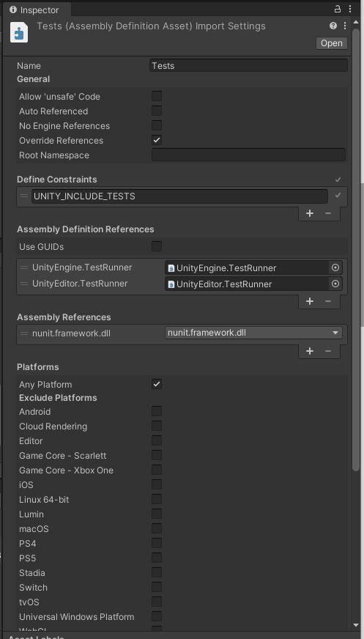The height and width of the screenshot is (639, 364).
Task: Grab reorder handle of nunit.framework.dll row
Action: 24,333
